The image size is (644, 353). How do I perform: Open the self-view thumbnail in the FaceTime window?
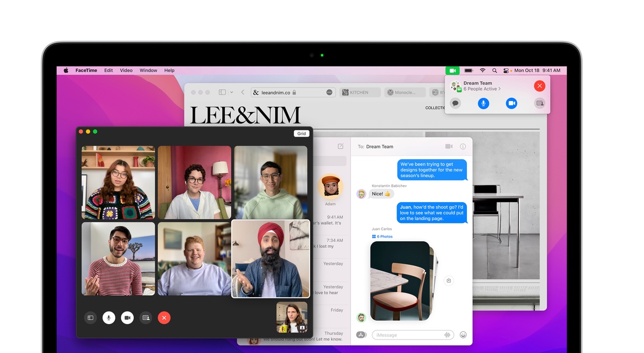(x=292, y=317)
